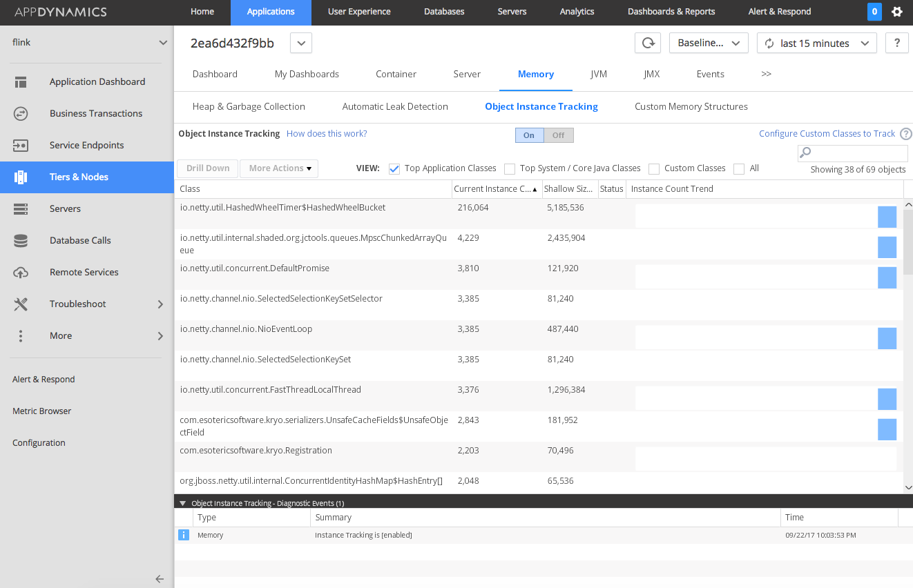
Task: Click the scroll up arrow of table
Action: pyautogui.click(x=908, y=204)
